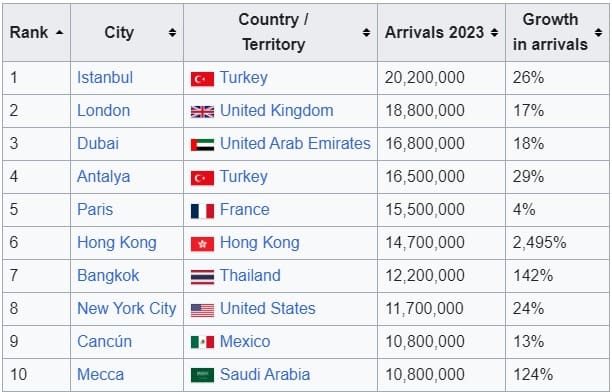Open the Mecca city link

101,374
